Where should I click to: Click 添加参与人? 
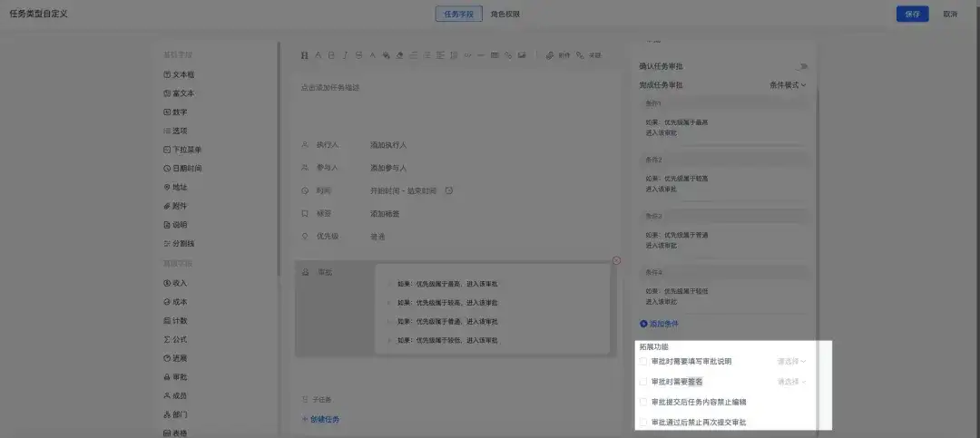[388, 168]
